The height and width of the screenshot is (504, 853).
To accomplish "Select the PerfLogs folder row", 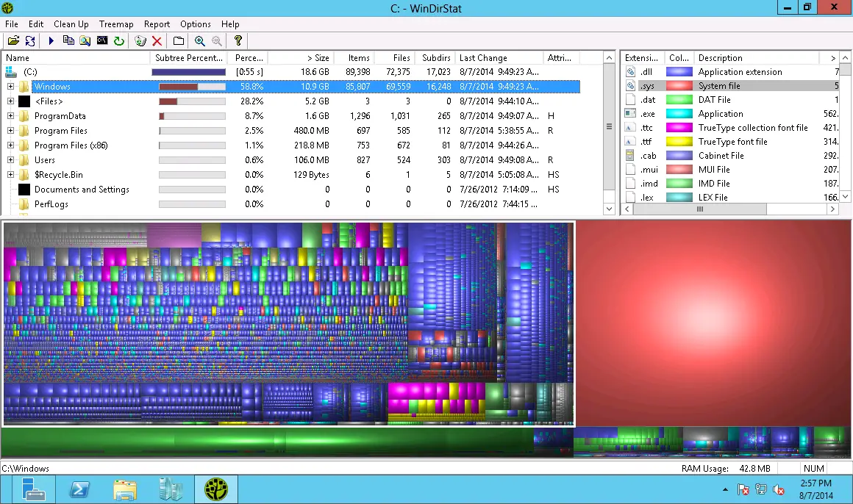I will coord(292,204).
